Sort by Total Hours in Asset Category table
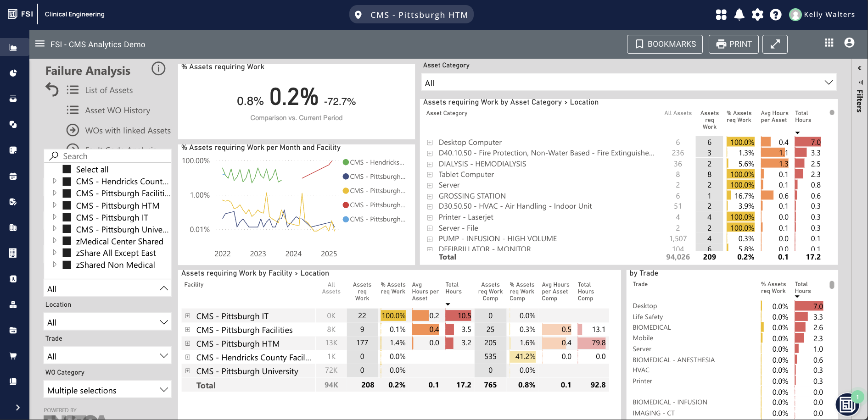868x420 pixels. click(x=803, y=116)
